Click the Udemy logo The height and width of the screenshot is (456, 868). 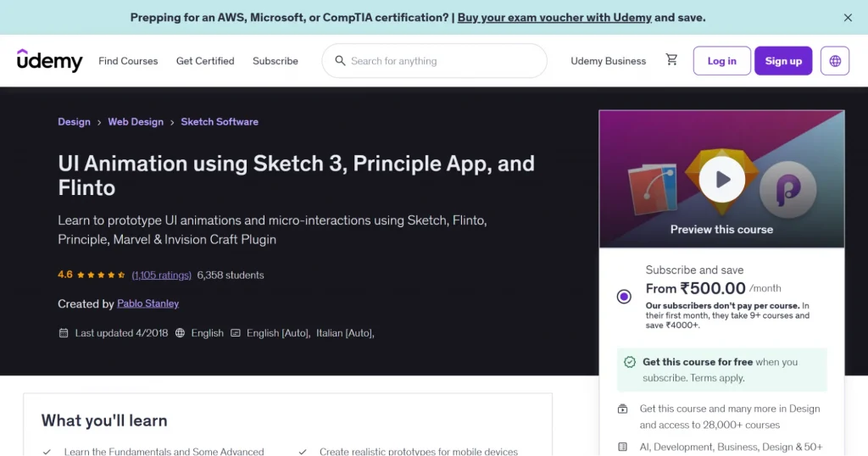point(49,60)
